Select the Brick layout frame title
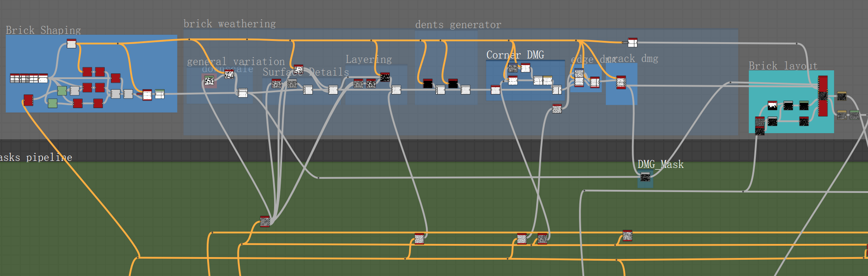868x276 pixels. [783, 66]
